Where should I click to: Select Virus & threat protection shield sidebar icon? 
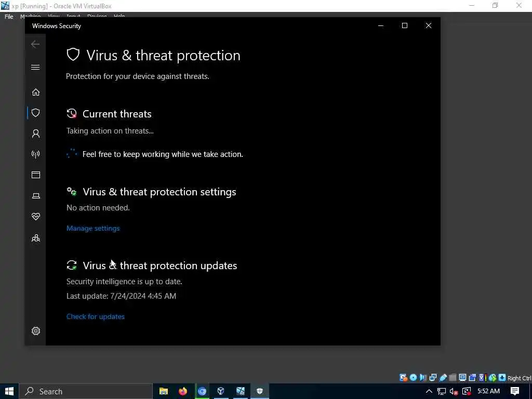(36, 113)
